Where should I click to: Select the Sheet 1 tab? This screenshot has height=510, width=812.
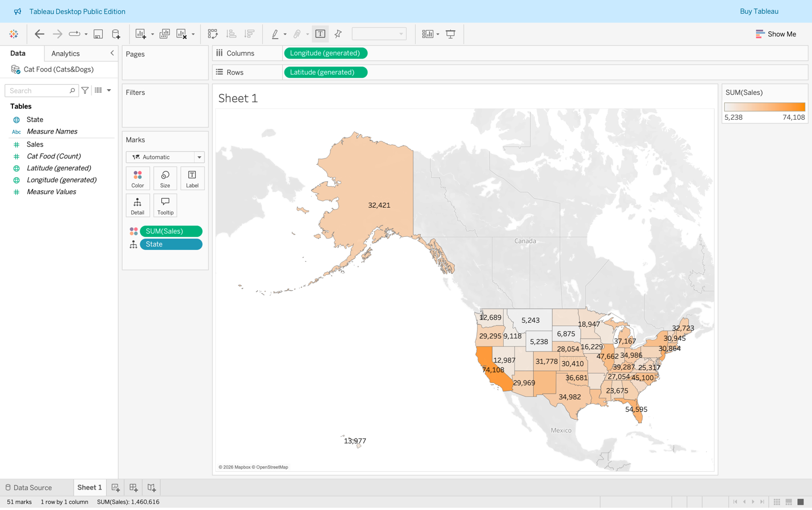[90, 488]
